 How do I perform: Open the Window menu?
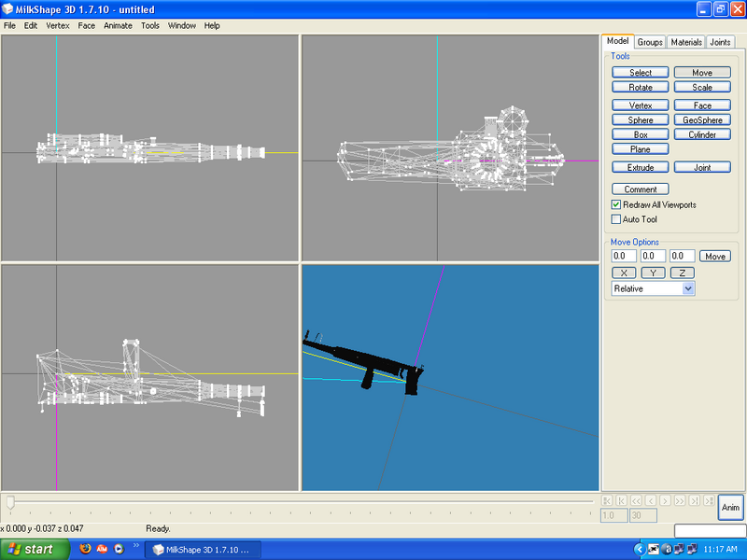coord(182,26)
